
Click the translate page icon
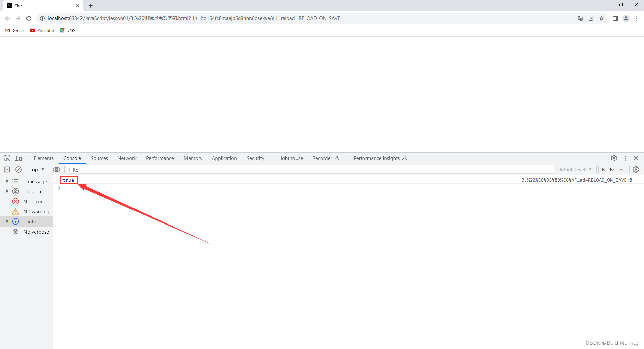point(580,18)
